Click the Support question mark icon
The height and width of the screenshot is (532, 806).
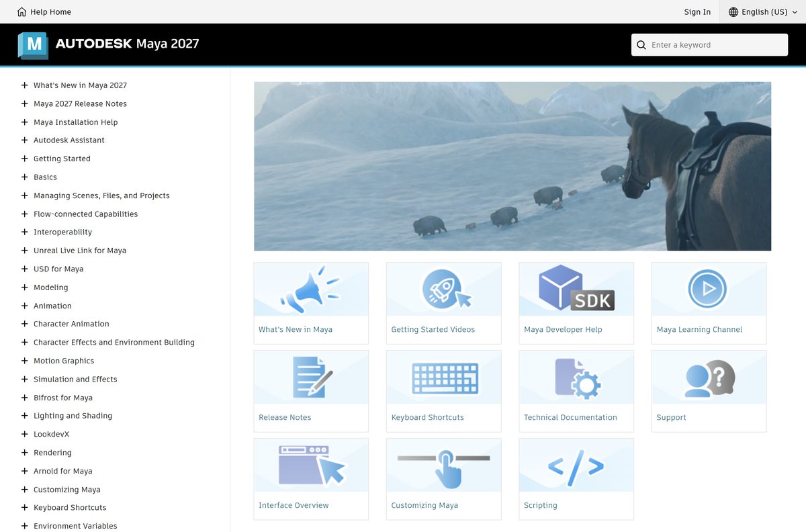point(710,378)
